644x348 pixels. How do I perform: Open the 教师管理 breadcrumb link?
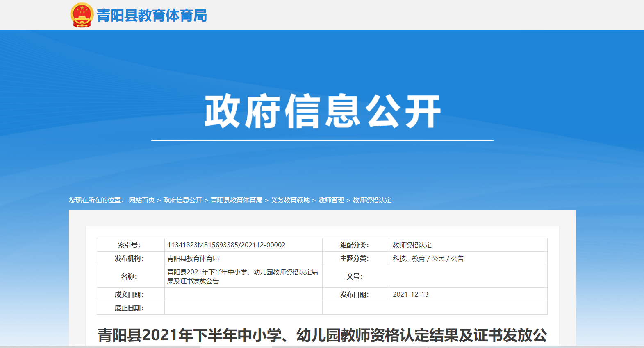coord(331,200)
